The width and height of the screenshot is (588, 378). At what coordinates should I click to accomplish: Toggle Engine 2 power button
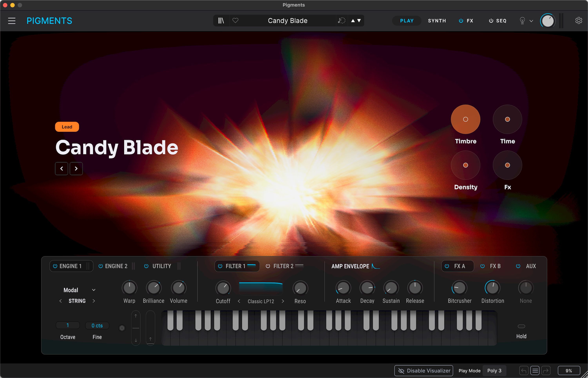tap(101, 266)
